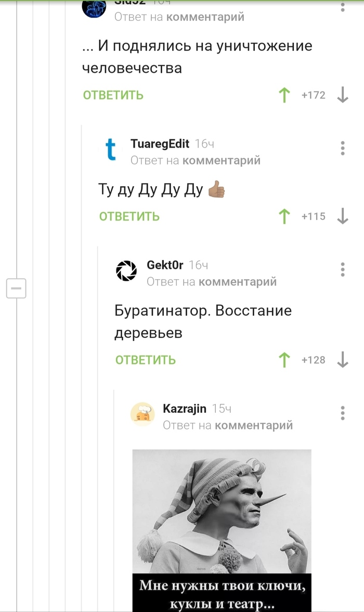This screenshot has width=364, height=612.
Task: Open TuaregEdit's avatar
Action: 110,150
